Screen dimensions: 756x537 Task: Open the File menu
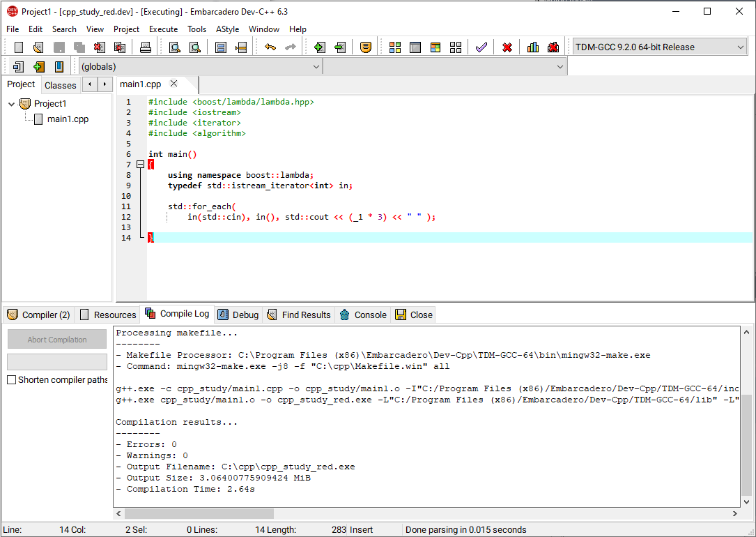13,29
